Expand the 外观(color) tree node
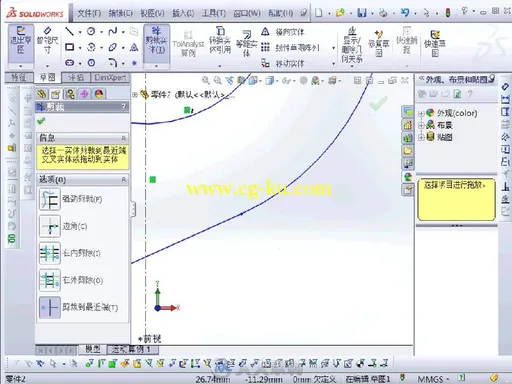 pos(421,113)
